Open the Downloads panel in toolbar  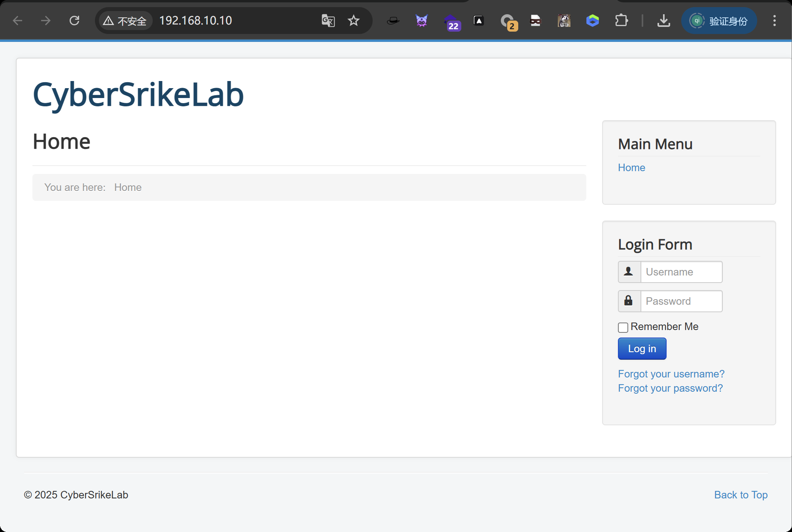[x=664, y=21]
